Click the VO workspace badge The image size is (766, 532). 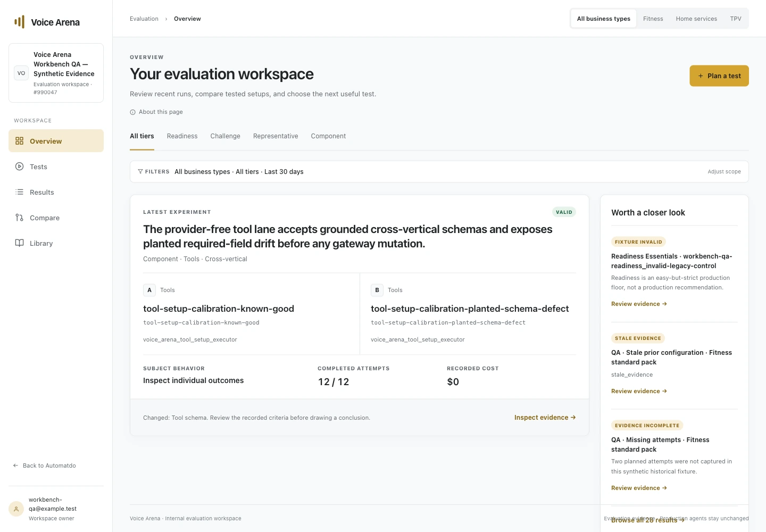(x=21, y=73)
